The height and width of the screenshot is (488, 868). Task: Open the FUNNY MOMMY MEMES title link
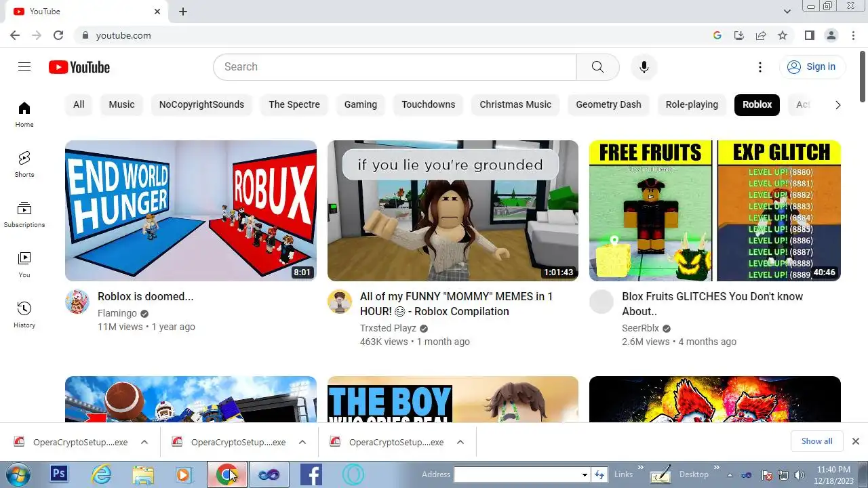tap(456, 304)
